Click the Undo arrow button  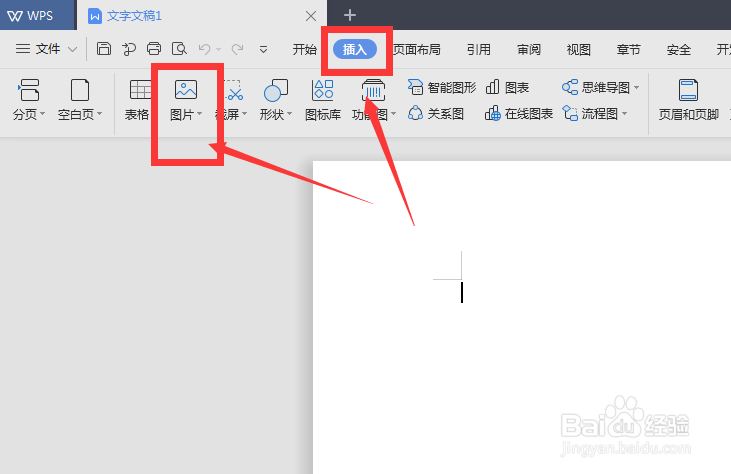point(204,48)
